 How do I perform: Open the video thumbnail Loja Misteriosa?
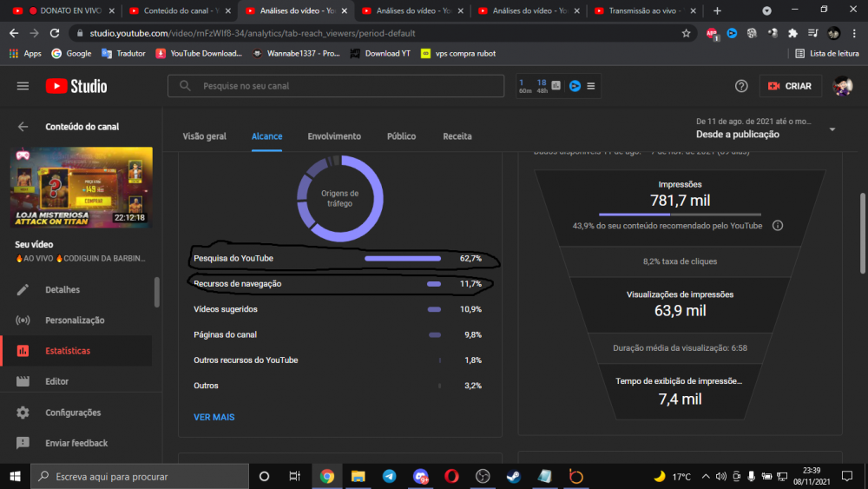click(82, 187)
